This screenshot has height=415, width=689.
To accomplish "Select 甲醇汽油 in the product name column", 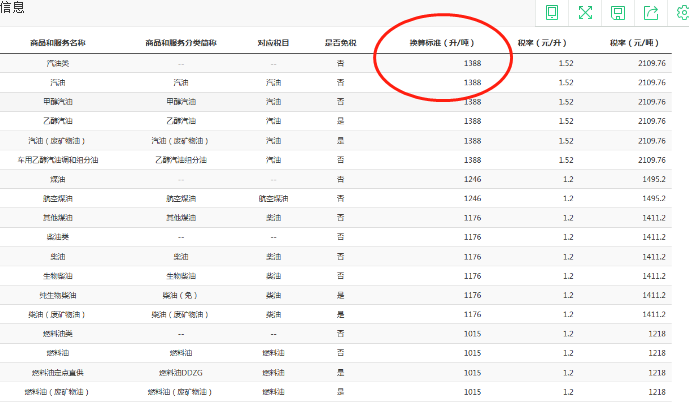I will pos(58,101).
